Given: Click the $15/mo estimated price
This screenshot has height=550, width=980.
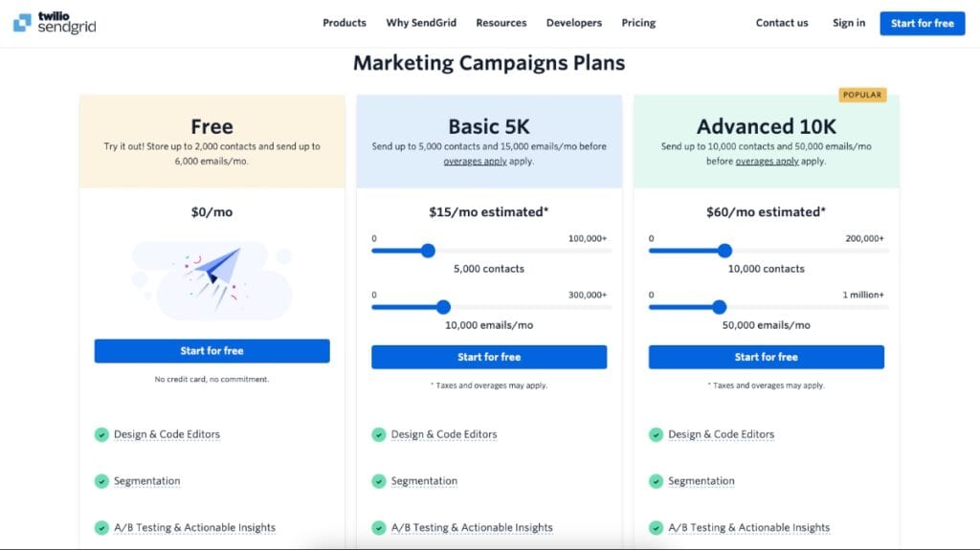Looking at the screenshot, I should (x=489, y=212).
